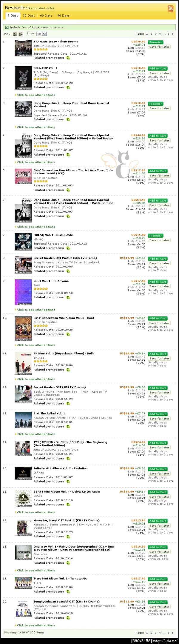The width and height of the screenshot is (179, 644).
Task: Click promotions icon for 2NE1 To Anyone
Action: [x=68, y=297]
